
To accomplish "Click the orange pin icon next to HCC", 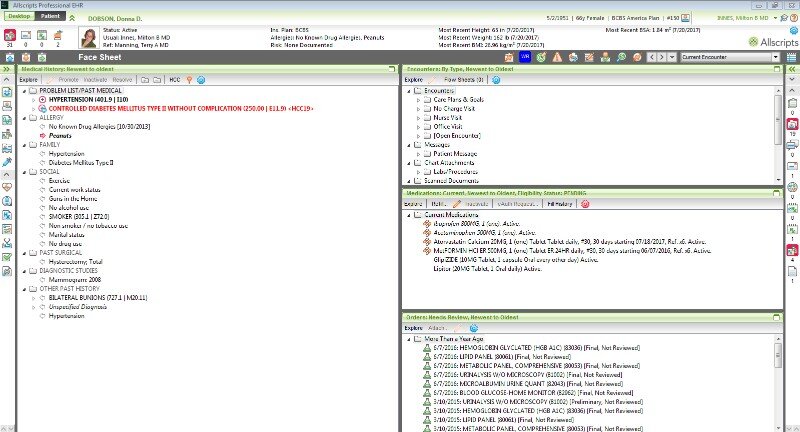I will (190, 78).
